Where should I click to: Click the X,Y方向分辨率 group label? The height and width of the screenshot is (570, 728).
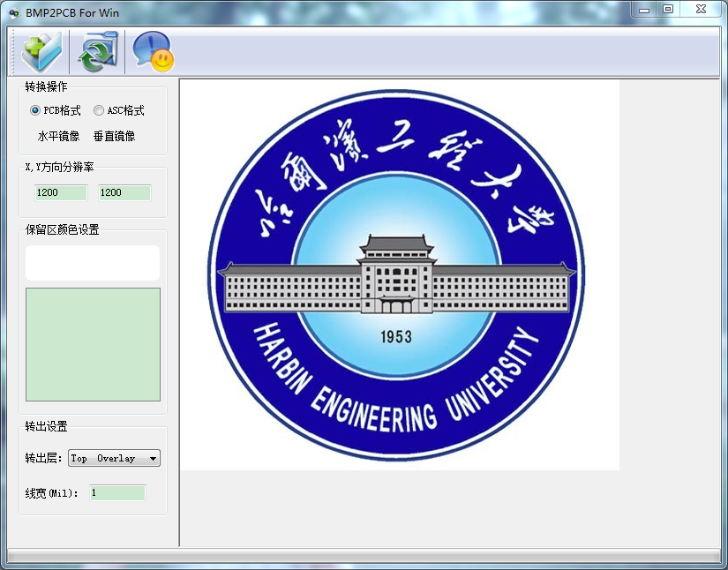pos(60,167)
